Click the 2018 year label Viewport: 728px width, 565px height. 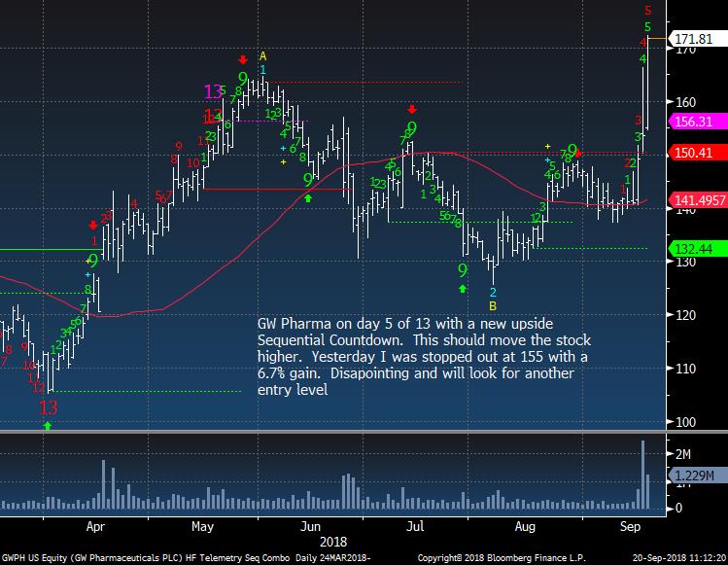tap(333, 542)
